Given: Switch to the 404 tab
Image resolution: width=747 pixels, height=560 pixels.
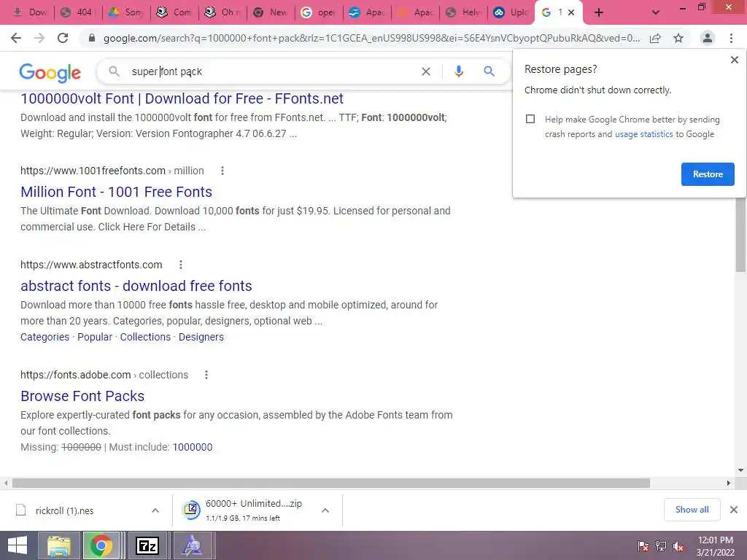Looking at the screenshot, I should [77, 12].
